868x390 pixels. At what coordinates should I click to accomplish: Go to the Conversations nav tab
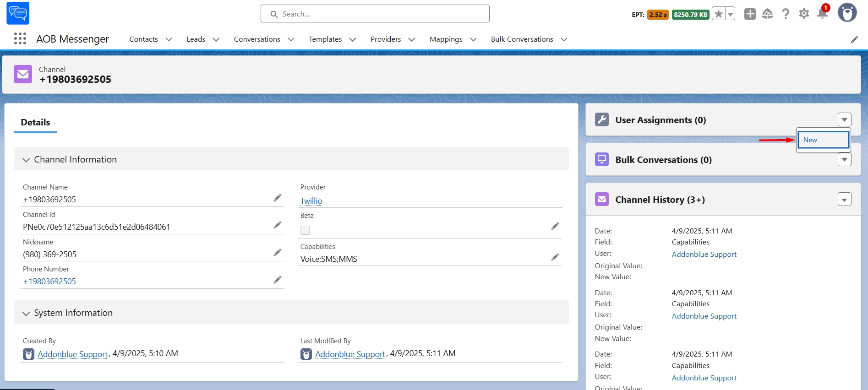point(257,39)
